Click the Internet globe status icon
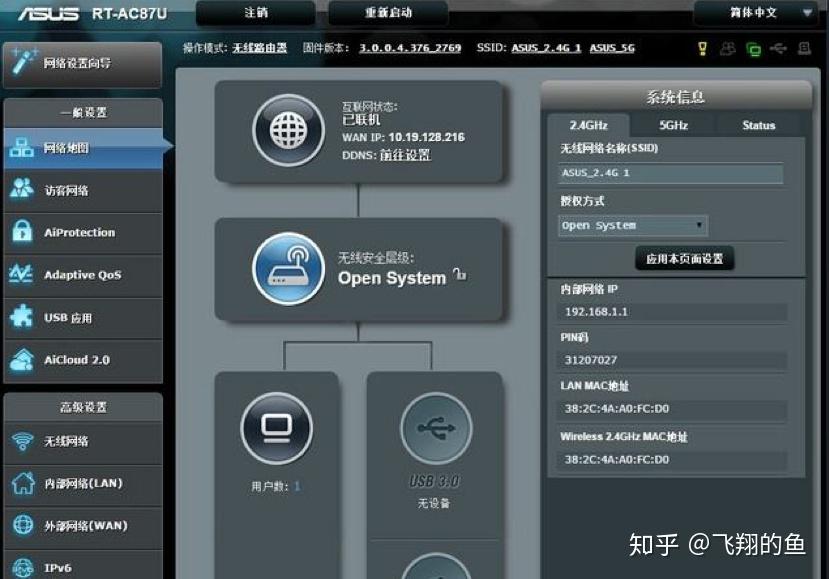The image size is (829, 579). click(x=288, y=130)
